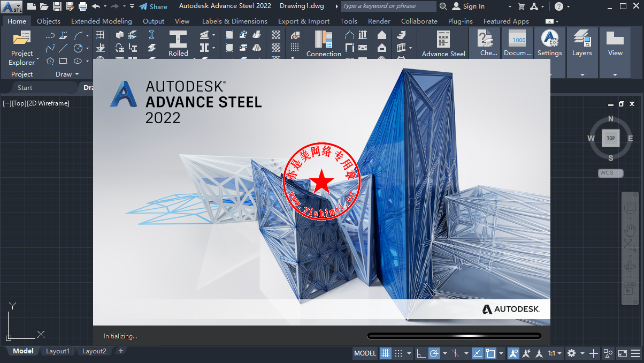Viewport: 644px width, 363px height.
Task: Click the building grid icon
Action: click(100, 35)
